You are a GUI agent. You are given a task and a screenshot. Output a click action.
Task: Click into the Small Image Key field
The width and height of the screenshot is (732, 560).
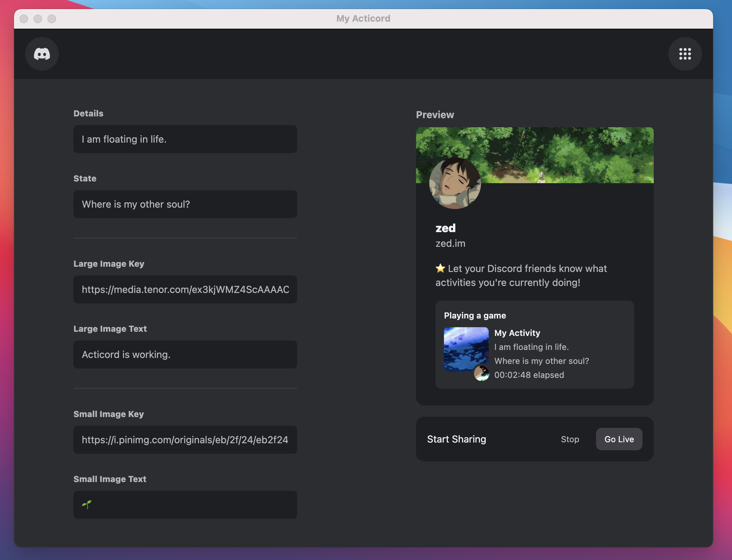pos(185,440)
